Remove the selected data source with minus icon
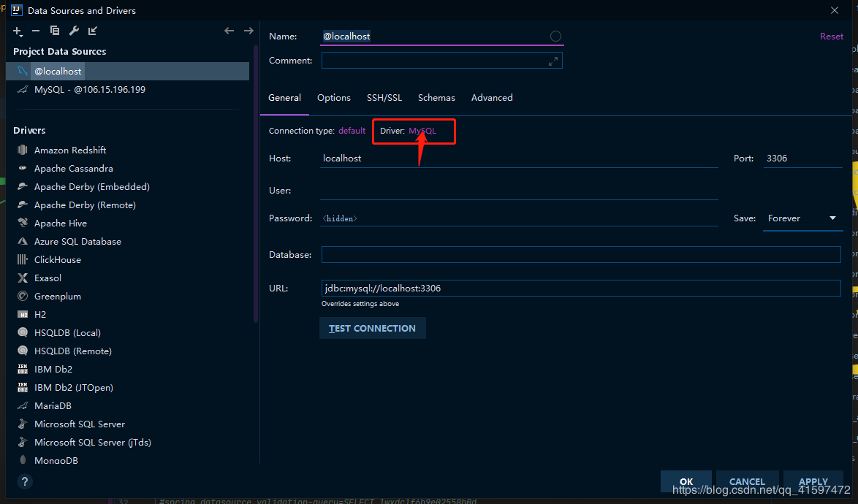Viewport: 858px width, 504px height. (x=36, y=31)
